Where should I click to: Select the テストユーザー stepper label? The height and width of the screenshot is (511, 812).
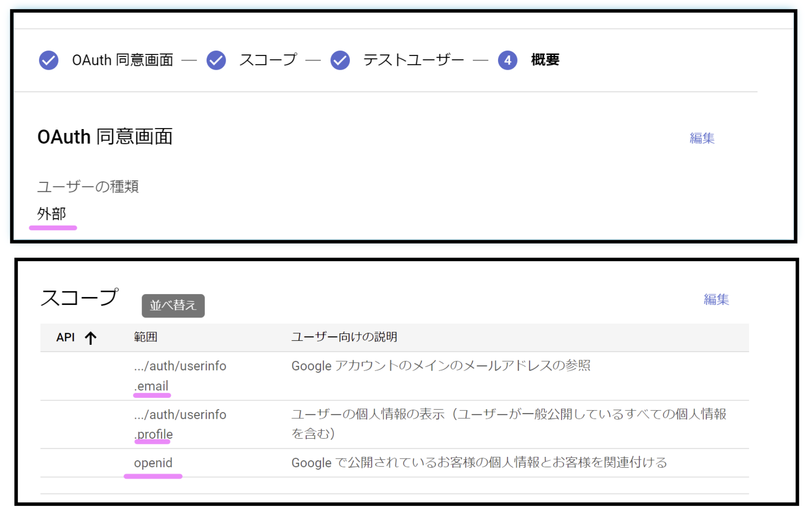[414, 60]
